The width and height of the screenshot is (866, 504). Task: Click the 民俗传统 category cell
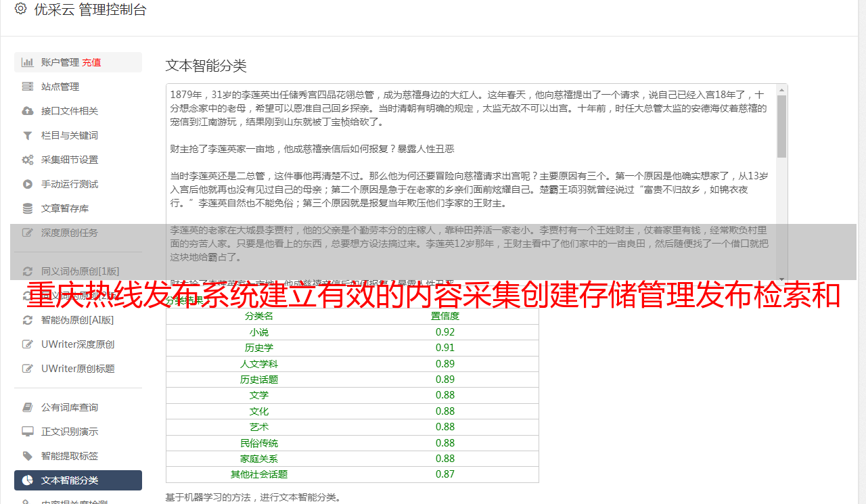259,443
